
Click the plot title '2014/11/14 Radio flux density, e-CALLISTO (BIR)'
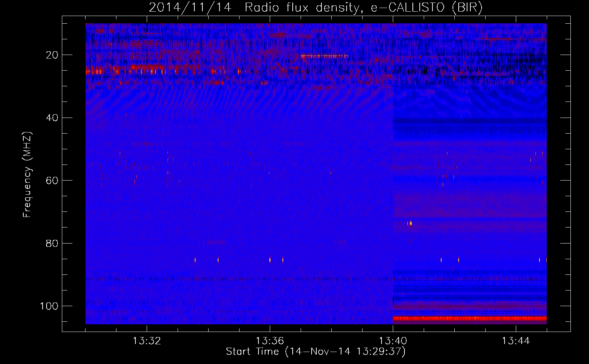pyautogui.click(x=316, y=8)
